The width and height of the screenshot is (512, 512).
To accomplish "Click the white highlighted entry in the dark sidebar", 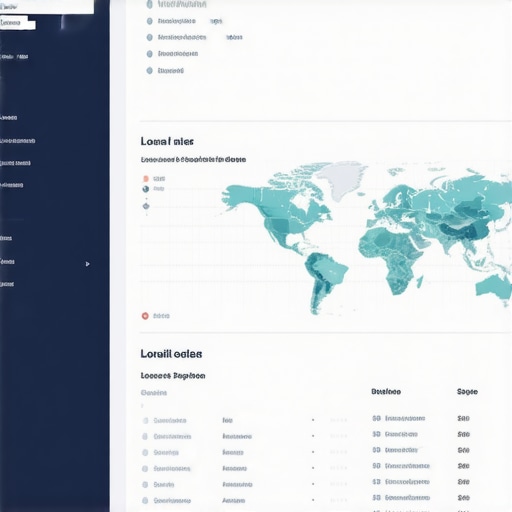I will tap(18, 23).
